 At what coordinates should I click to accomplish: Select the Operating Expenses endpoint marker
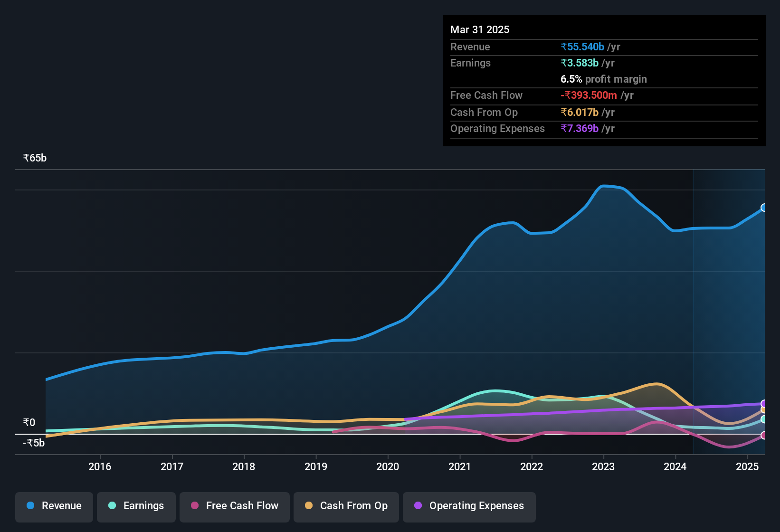point(764,404)
